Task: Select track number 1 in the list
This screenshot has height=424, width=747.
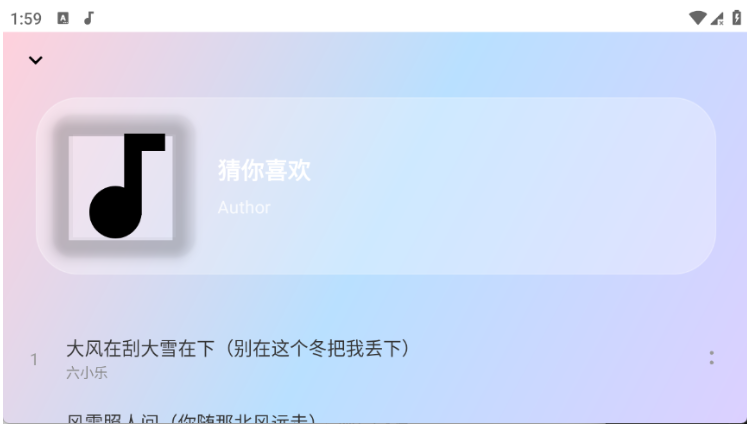Action: pyautogui.click(x=34, y=360)
